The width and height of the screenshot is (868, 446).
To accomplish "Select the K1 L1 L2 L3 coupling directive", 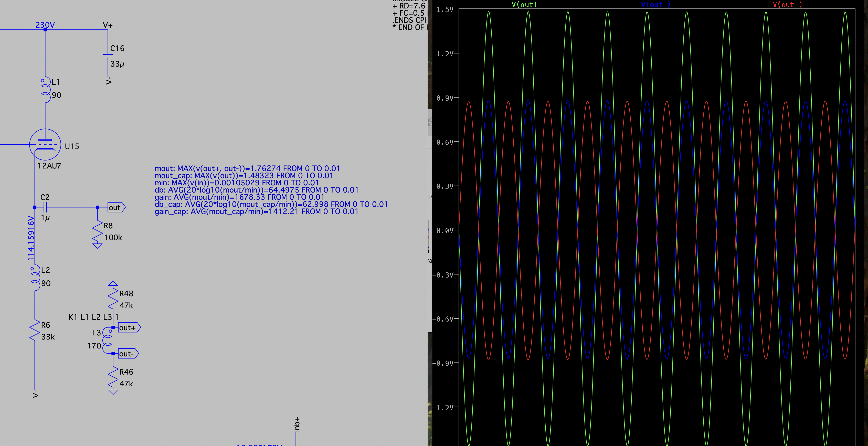I will pyautogui.click(x=93, y=317).
